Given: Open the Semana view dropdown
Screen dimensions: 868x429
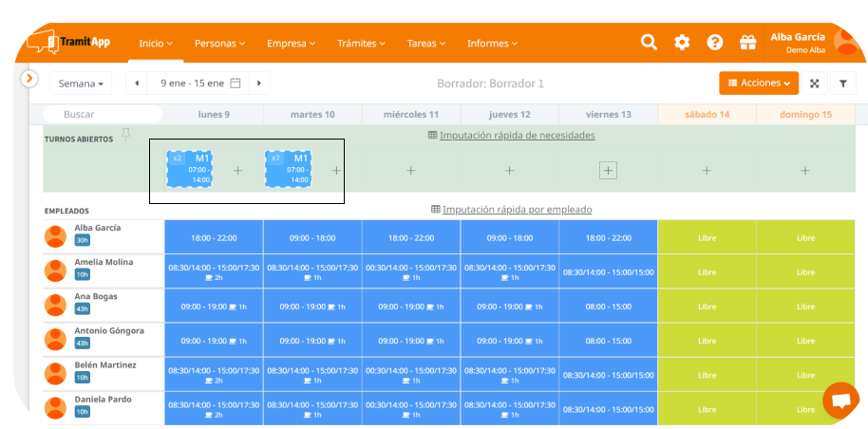Looking at the screenshot, I should tap(81, 84).
